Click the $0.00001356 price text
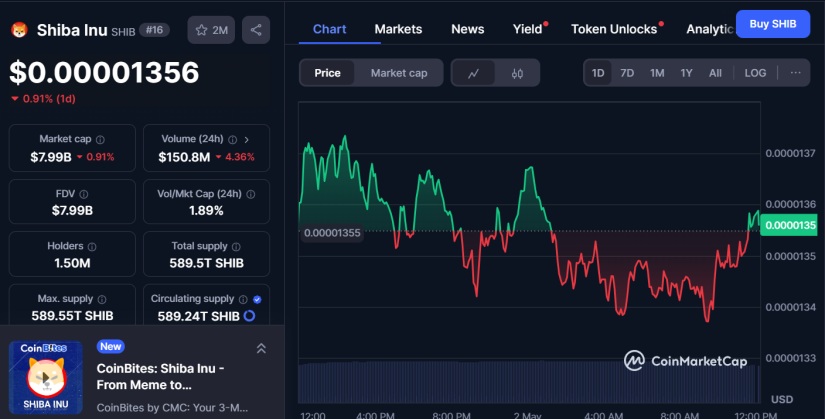Image resolution: width=825 pixels, height=419 pixels. [104, 73]
